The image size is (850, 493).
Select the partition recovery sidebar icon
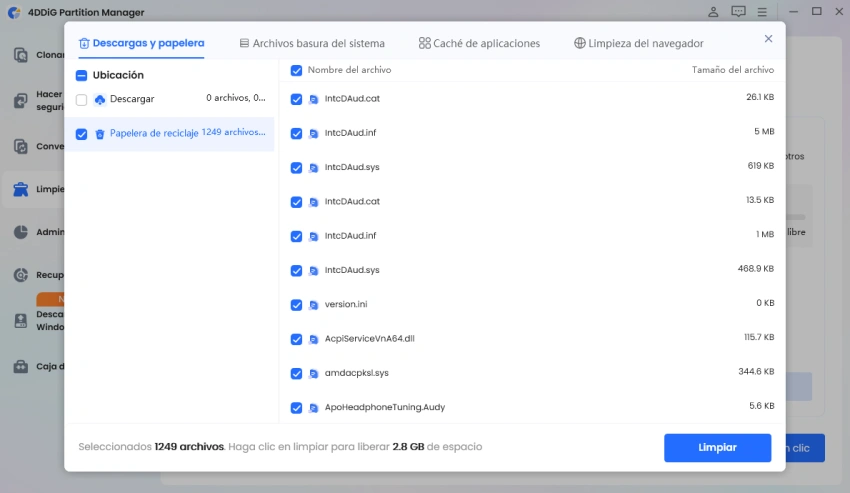[21, 275]
